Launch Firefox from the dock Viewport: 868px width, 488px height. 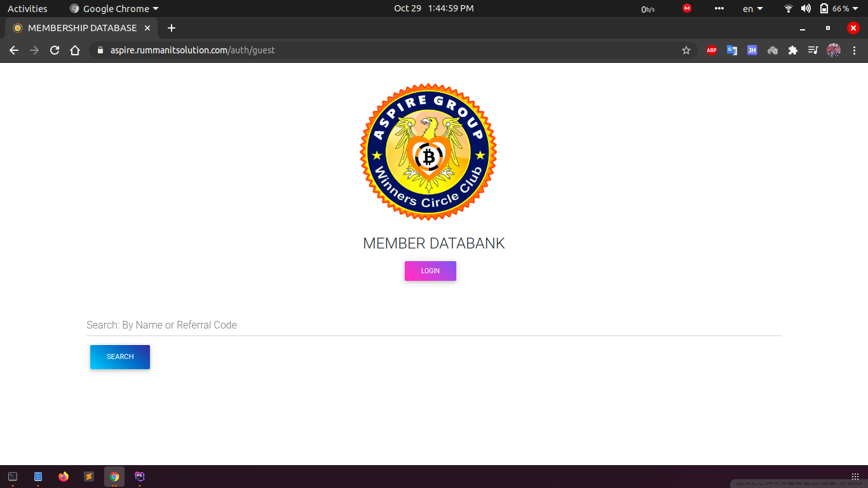pos(64,477)
